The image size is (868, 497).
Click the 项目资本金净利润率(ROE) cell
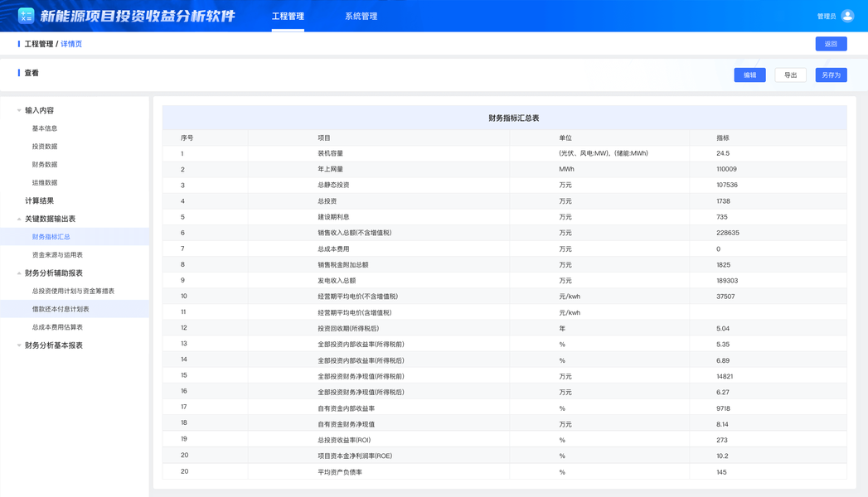[355, 456]
